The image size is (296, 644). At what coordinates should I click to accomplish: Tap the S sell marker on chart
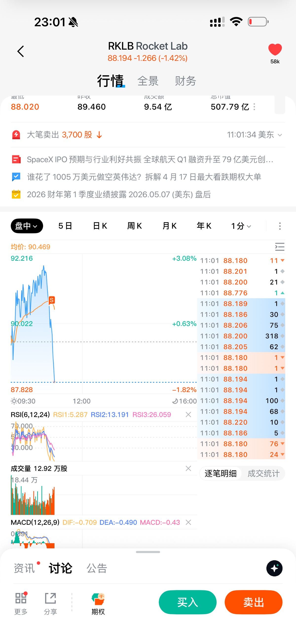52,300
